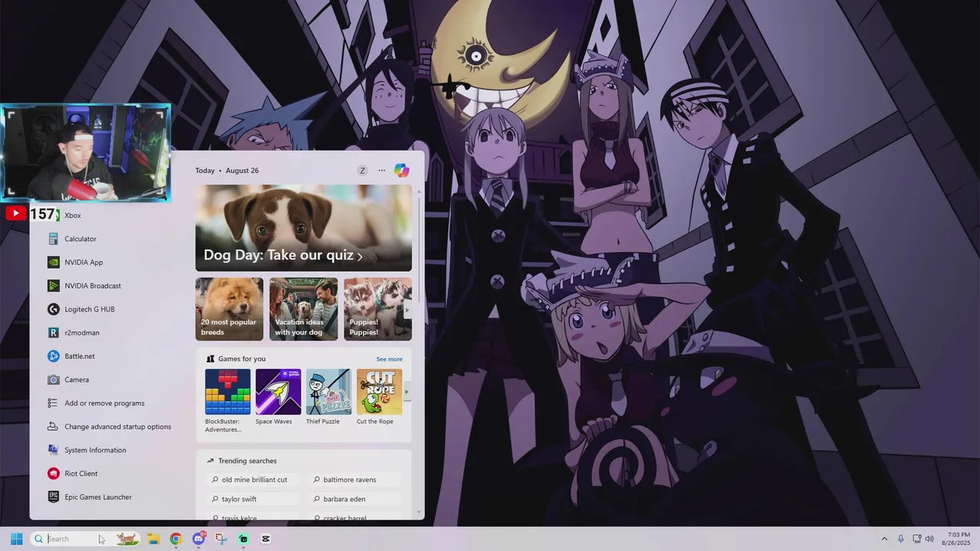Viewport: 980px width, 551px height.
Task: Open network status tray icon
Action: click(x=916, y=539)
